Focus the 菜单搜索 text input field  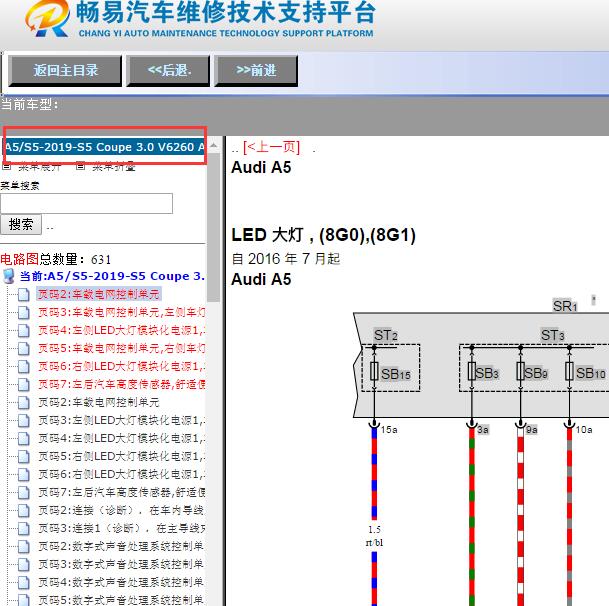(86, 203)
